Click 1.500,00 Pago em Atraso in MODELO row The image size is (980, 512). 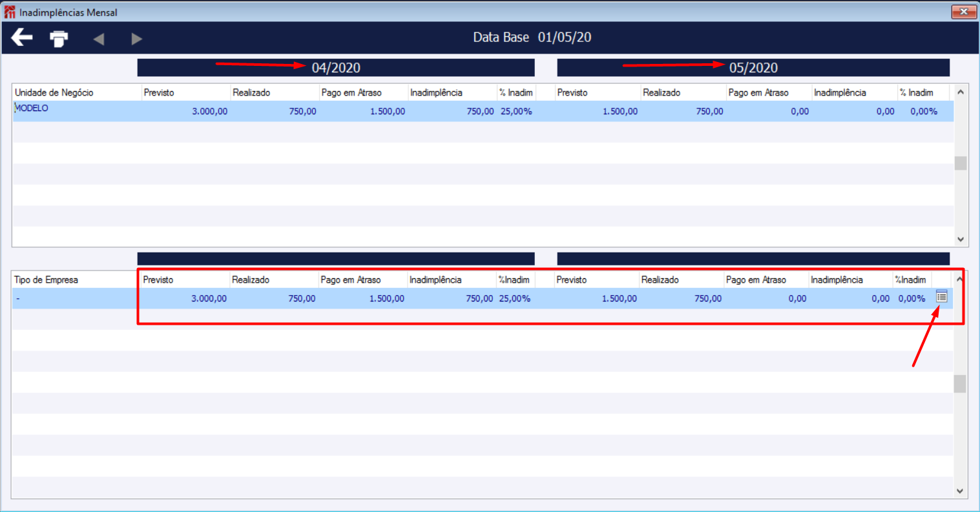point(388,111)
